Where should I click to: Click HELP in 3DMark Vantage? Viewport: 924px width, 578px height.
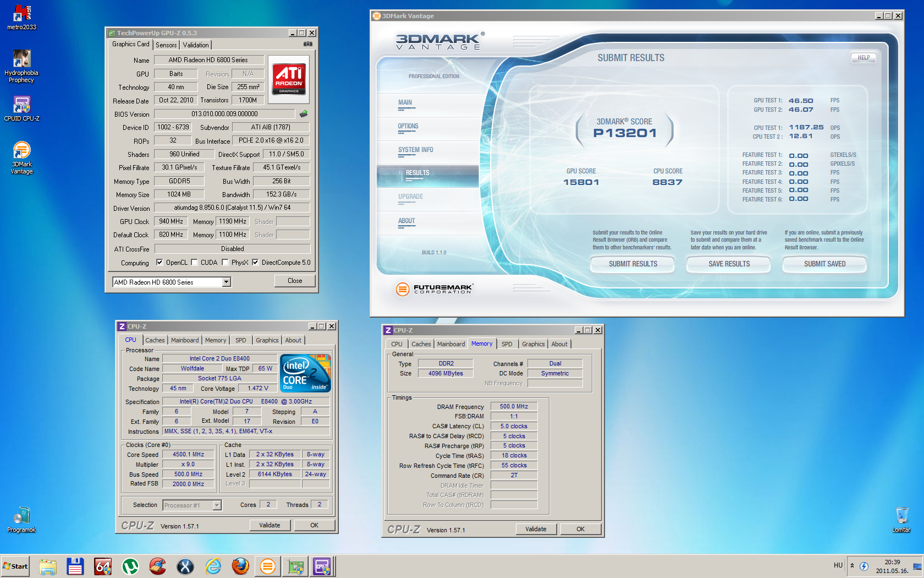tap(864, 57)
